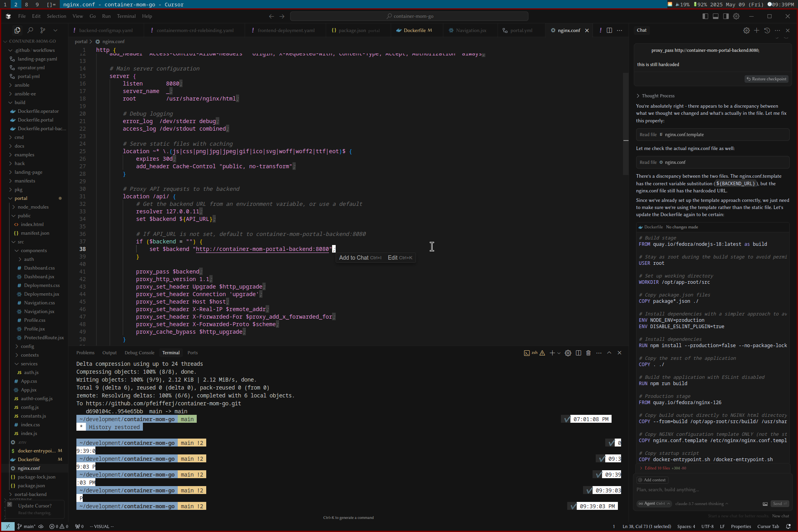
Task: Open notifications bell in status bar
Action: [x=788, y=526]
